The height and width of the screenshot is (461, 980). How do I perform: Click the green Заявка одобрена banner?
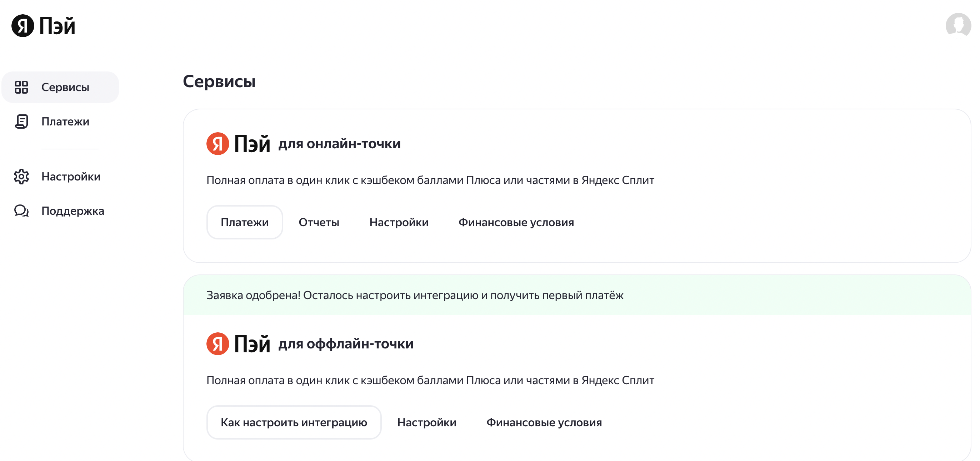(x=577, y=295)
